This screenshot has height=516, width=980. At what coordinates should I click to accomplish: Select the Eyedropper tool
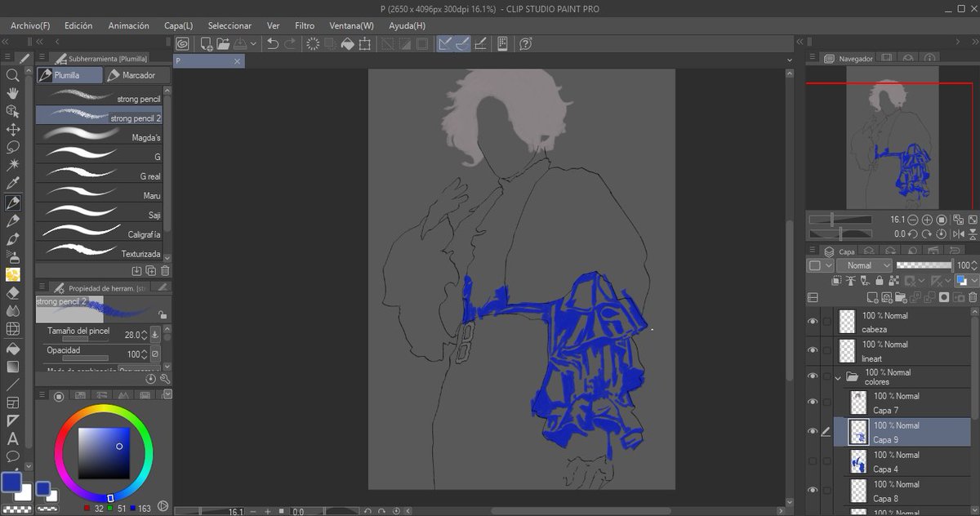click(13, 184)
